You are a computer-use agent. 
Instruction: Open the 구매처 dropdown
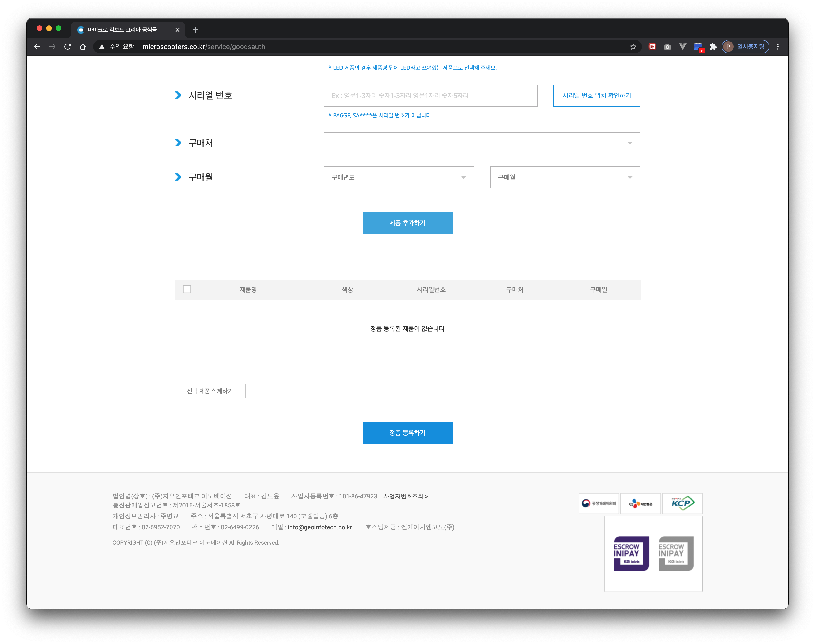tap(481, 143)
